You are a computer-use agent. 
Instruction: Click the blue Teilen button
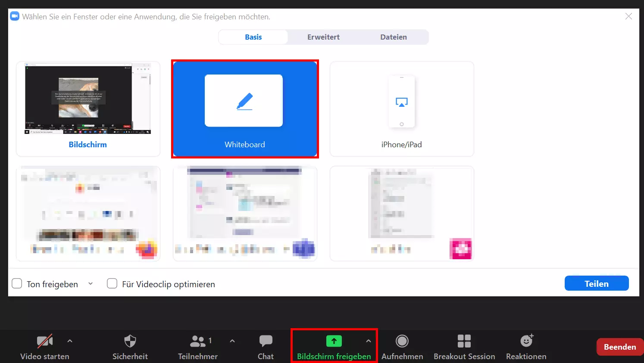597,283
